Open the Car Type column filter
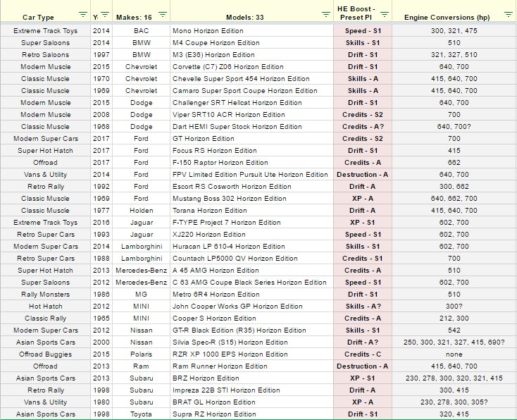517x420 pixels. [82, 15]
